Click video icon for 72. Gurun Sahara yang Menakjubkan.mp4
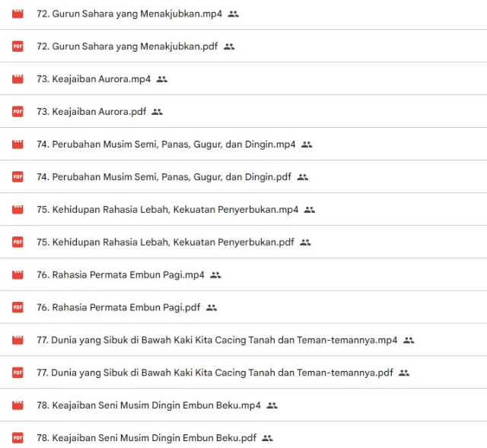Viewport: 487px width, 448px height. coord(18,14)
